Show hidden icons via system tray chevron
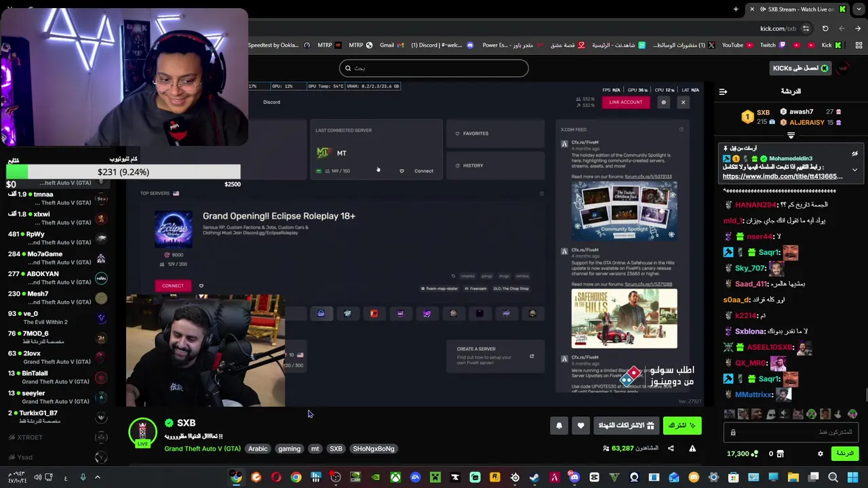Image resolution: width=868 pixels, height=488 pixels. pyautogui.click(x=97, y=477)
